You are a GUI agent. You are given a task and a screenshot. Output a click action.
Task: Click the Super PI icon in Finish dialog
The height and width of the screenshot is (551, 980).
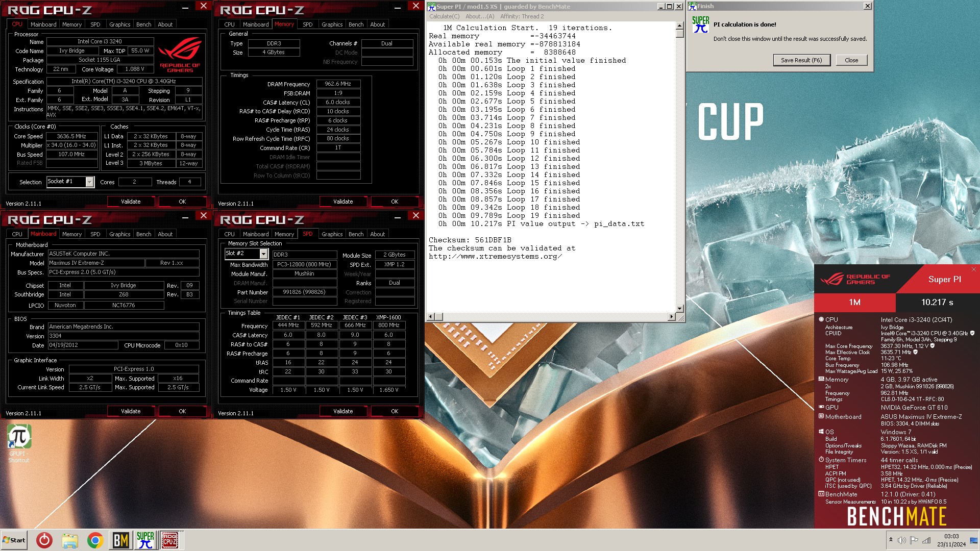[x=701, y=24]
